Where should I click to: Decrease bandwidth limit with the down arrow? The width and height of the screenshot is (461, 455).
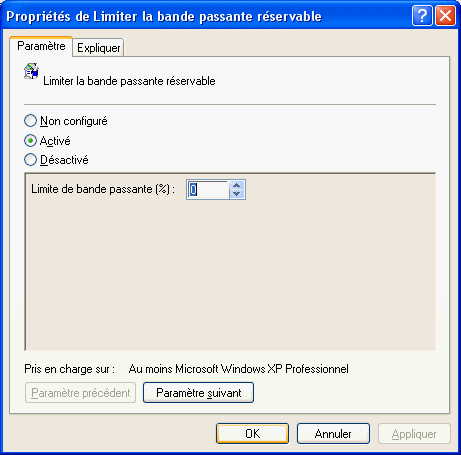[237, 194]
